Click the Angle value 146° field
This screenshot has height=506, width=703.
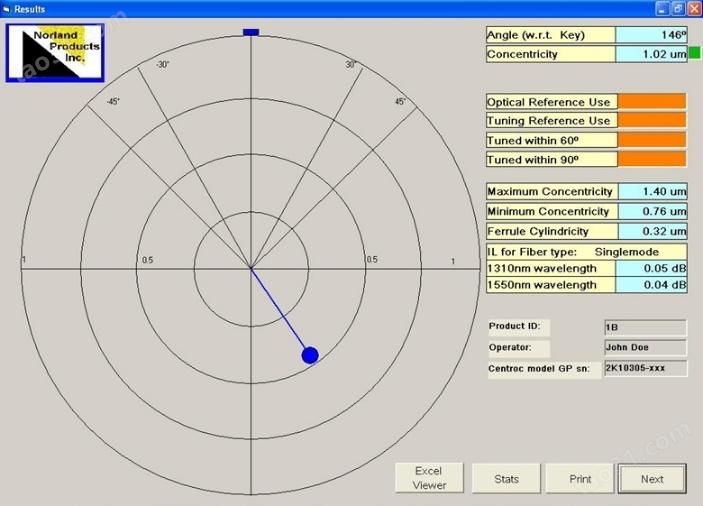click(651, 35)
